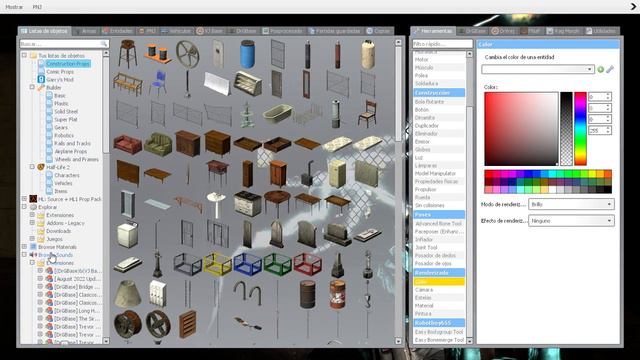
Task: Select Solid Steel under Builder
Action: (x=66, y=111)
